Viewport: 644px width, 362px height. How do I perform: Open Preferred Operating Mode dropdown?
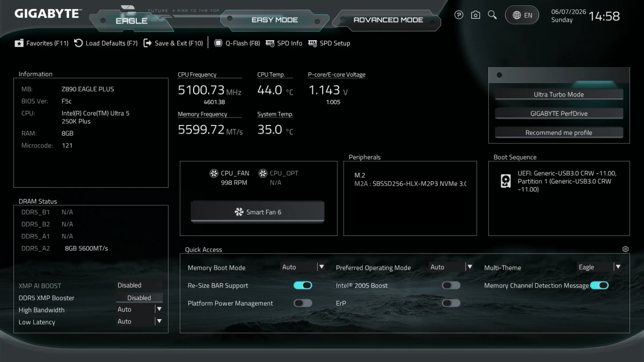pyautogui.click(x=451, y=267)
